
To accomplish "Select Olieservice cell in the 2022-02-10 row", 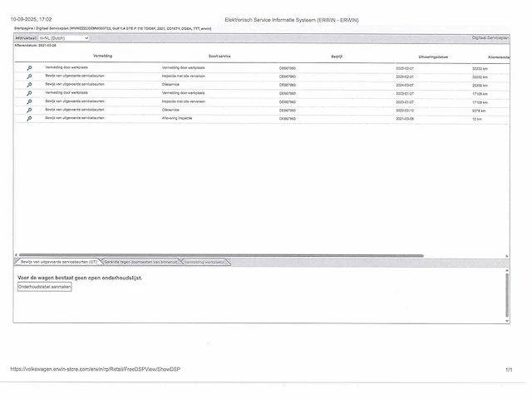I will 170,110.
